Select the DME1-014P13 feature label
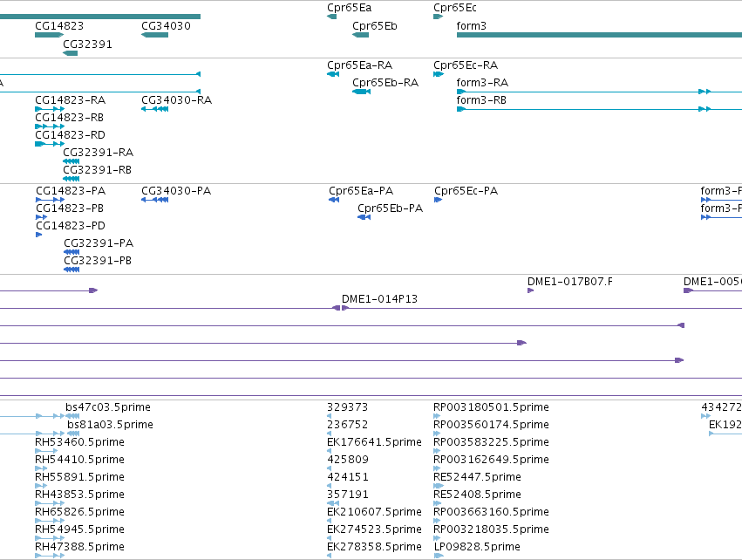Image resolution: width=742 pixels, height=560 pixels. pos(379,299)
